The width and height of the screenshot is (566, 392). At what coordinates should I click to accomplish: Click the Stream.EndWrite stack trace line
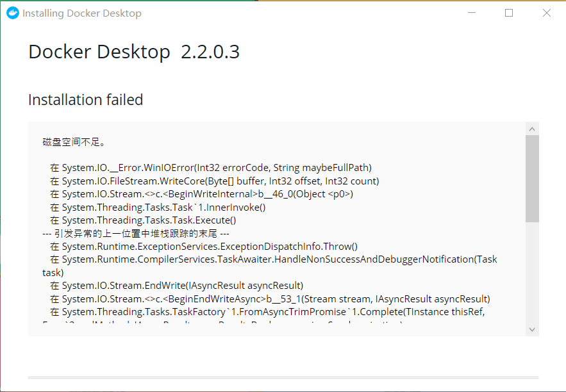(x=176, y=286)
